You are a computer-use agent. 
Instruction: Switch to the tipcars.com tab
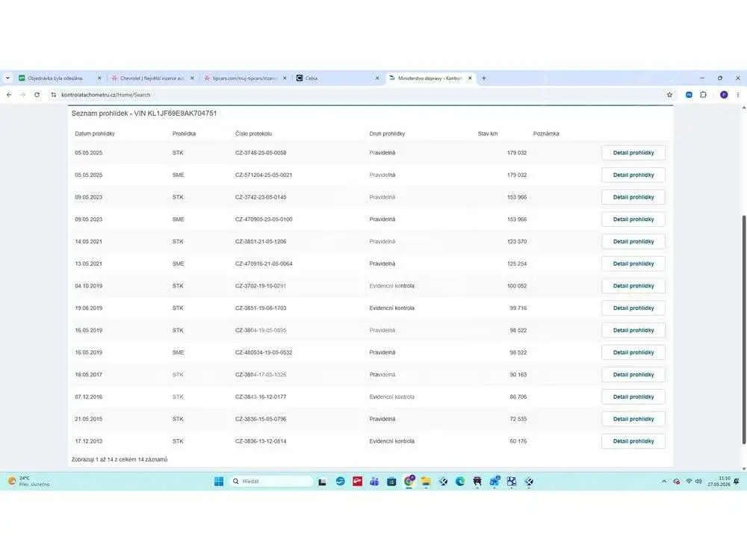click(x=244, y=78)
